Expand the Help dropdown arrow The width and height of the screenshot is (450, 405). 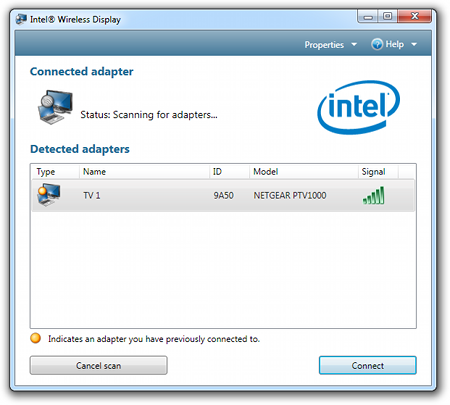click(414, 44)
